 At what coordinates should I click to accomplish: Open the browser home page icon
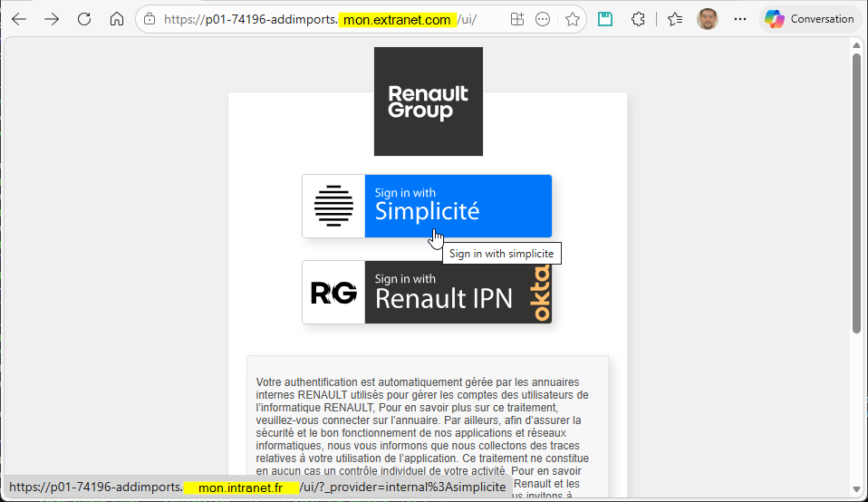tap(117, 19)
